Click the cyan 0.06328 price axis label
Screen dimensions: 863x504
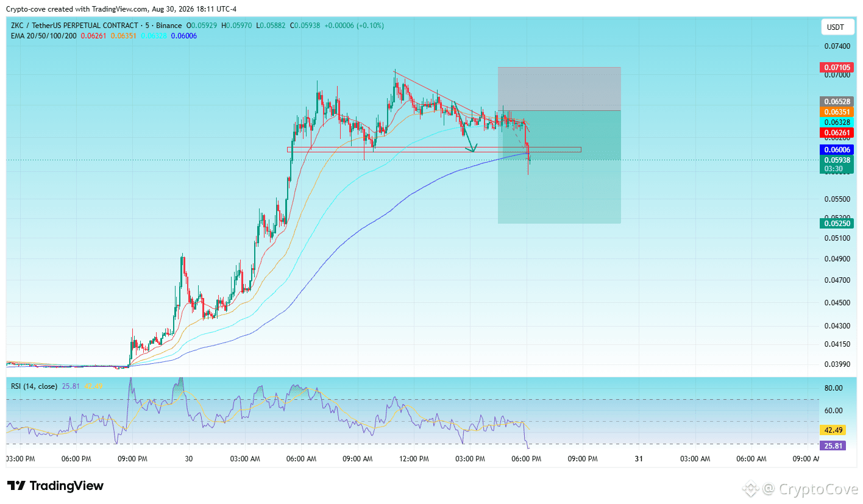pos(836,122)
